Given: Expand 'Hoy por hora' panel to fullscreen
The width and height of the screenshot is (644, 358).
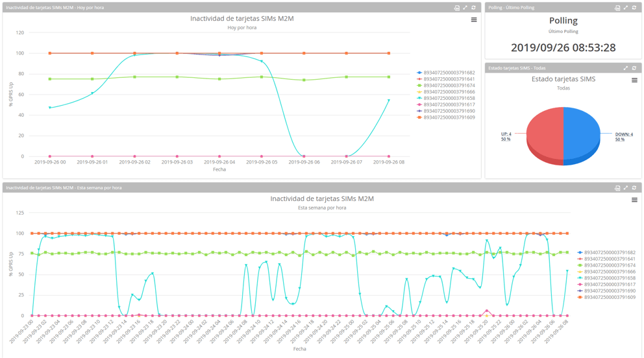Looking at the screenshot, I should 465,8.
